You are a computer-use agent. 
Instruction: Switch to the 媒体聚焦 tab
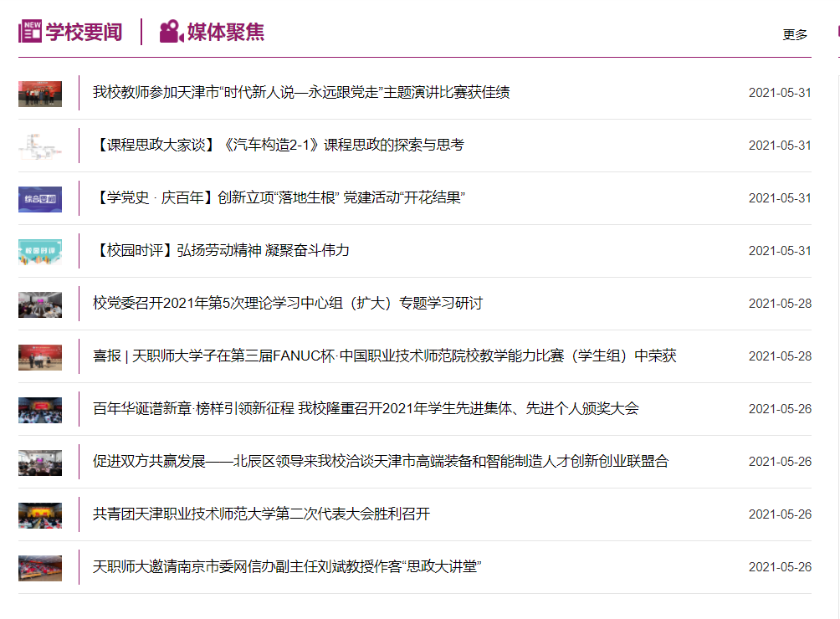(x=225, y=32)
